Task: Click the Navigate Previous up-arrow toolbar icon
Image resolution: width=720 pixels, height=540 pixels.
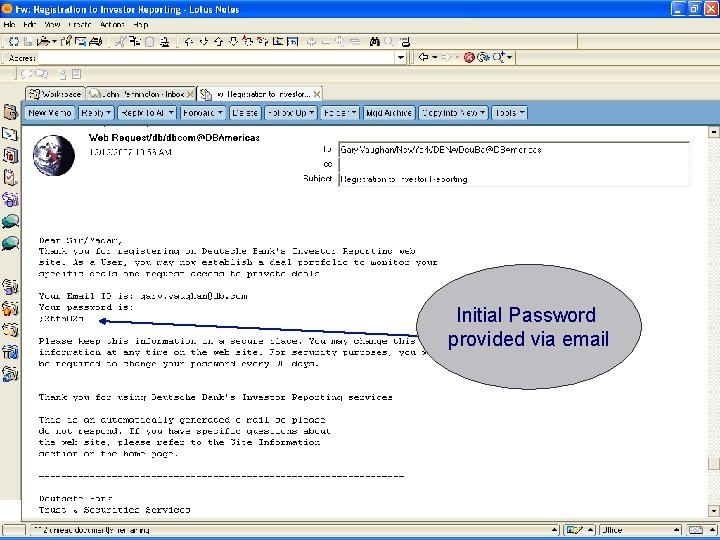Action: pos(219,42)
